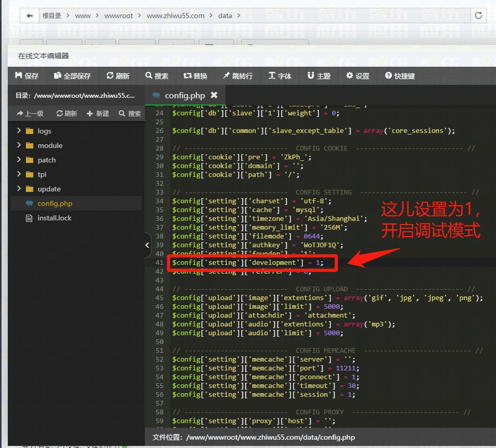Click data in the breadcrumb path

pos(225,16)
